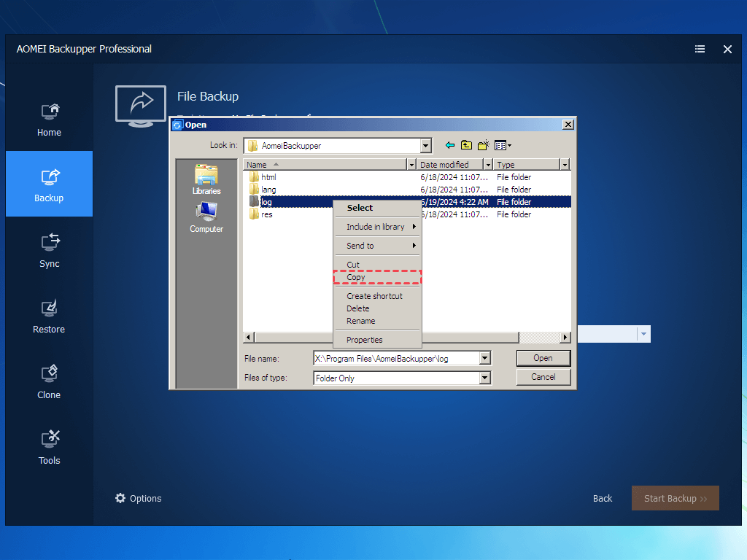The height and width of the screenshot is (560, 747).
Task: Click the Open button
Action: (x=543, y=358)
